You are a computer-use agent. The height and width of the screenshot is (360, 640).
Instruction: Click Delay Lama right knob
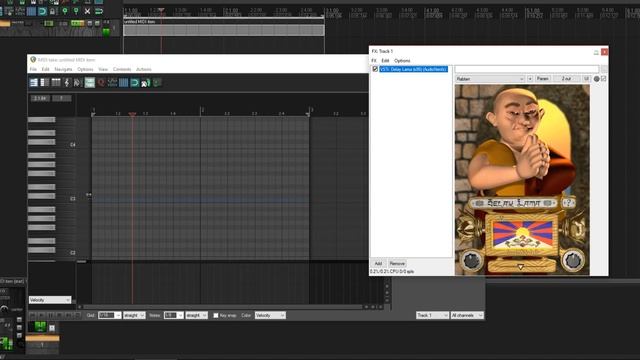(x=573, y=260)
